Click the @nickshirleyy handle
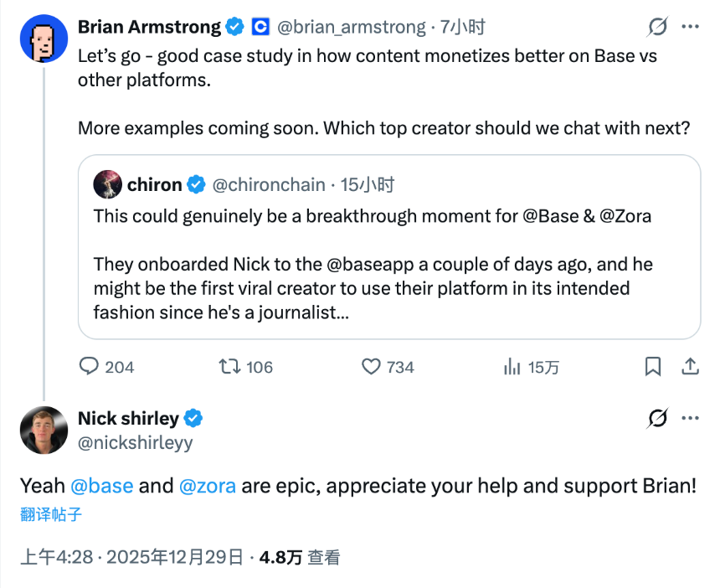 pos(135,441)
